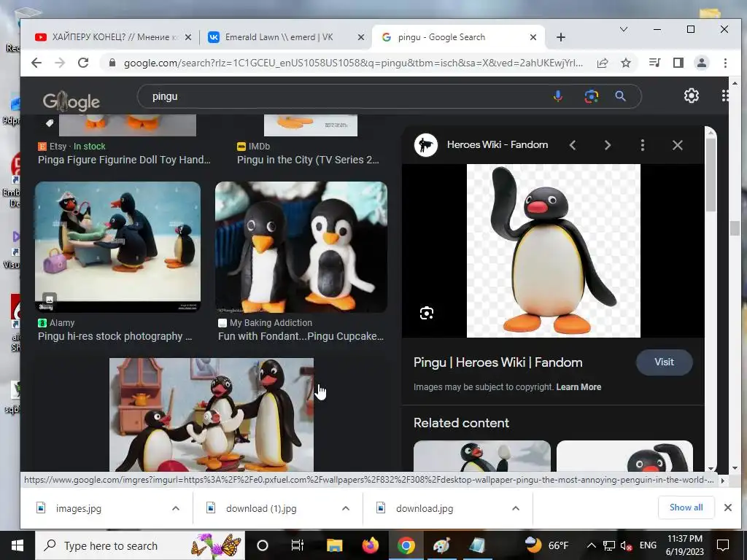Image resolution: width=747 pixels, height=560 pixels.
Task: Click the magnifier search button
Action: click(620, 96)
